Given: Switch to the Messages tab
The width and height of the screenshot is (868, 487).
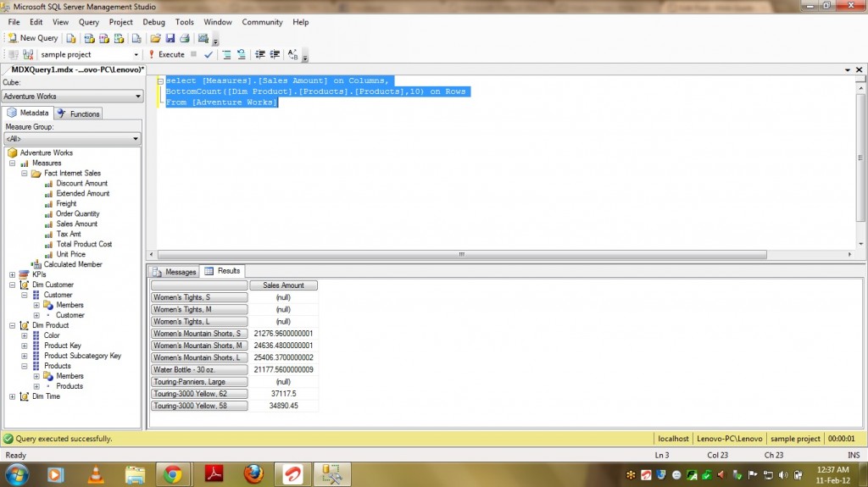Looking at the screenshot, I should click(175, 272).
